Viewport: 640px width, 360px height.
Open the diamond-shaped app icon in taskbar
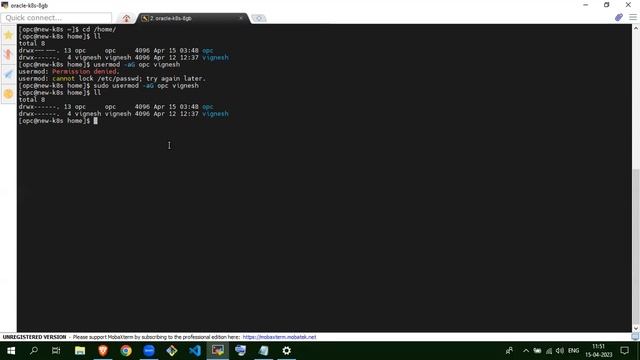click(172, 351)
